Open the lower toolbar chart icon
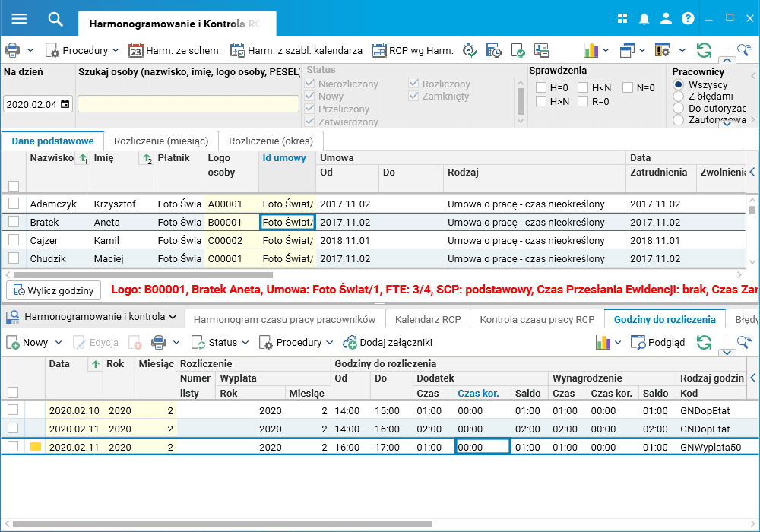This screenshot has width=760, height=532. pos(603,343)
